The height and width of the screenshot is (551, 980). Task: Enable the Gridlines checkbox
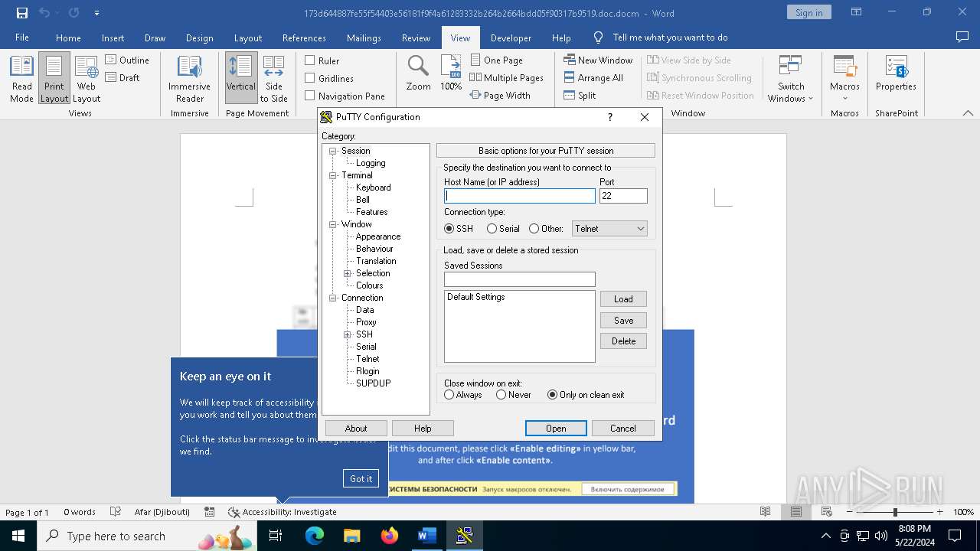310,78
